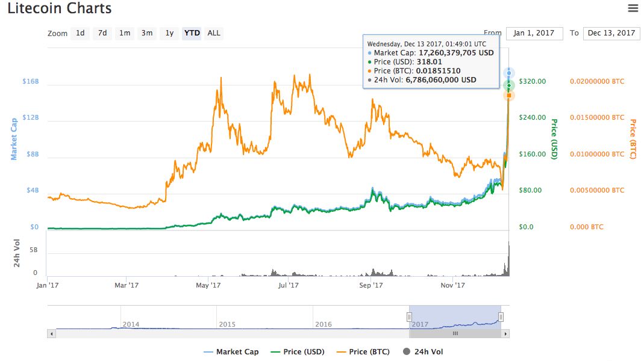Image resolution: width=644 pixels, height=361 pixels.
Task: Click the $16B market cap axis label
Action: [31, 81]
